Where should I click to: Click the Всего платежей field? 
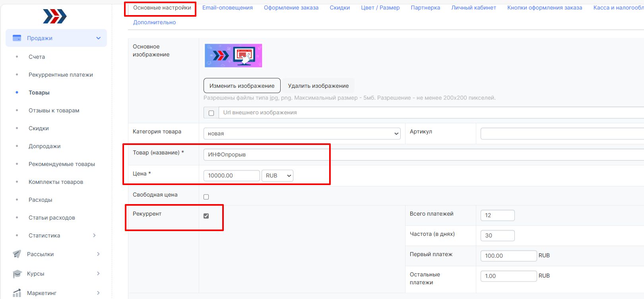[497, 215]
